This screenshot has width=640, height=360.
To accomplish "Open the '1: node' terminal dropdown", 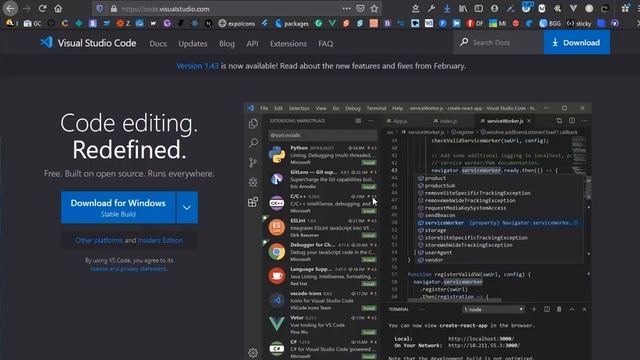I will click(x=493, y=309).
